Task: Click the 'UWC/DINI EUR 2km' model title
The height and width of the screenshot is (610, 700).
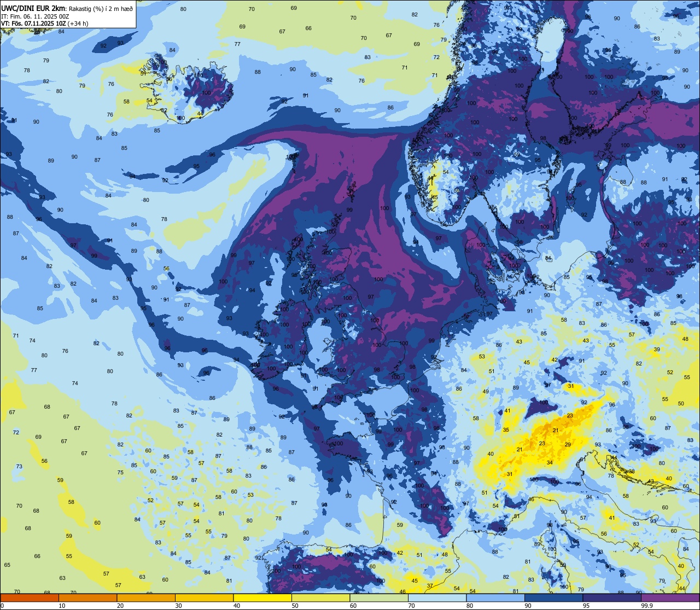Action: [x=33, y=8]
